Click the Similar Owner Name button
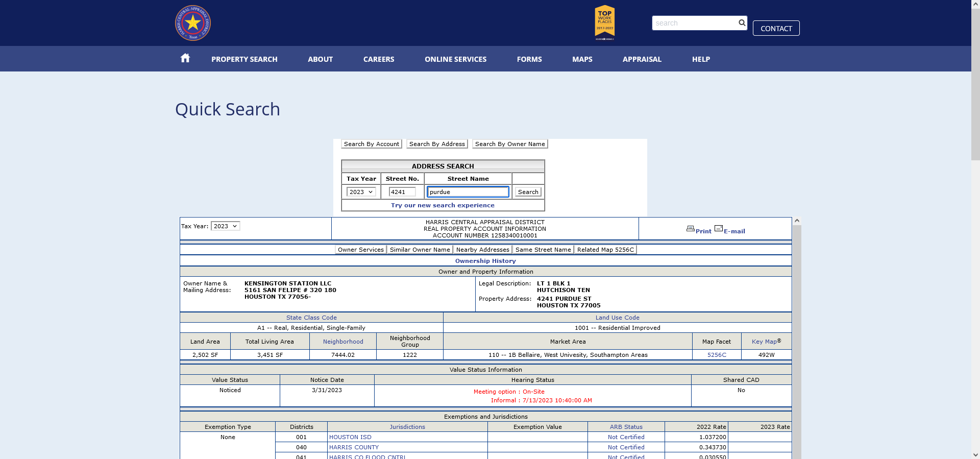Image resolution: width=980 pixels, height=459 pixels. [420, 250]
